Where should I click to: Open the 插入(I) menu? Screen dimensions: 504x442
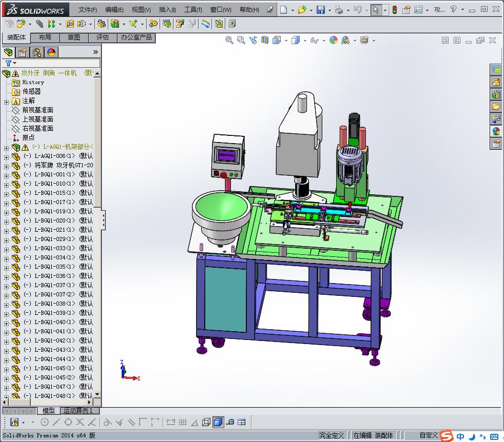coord(167,10)
